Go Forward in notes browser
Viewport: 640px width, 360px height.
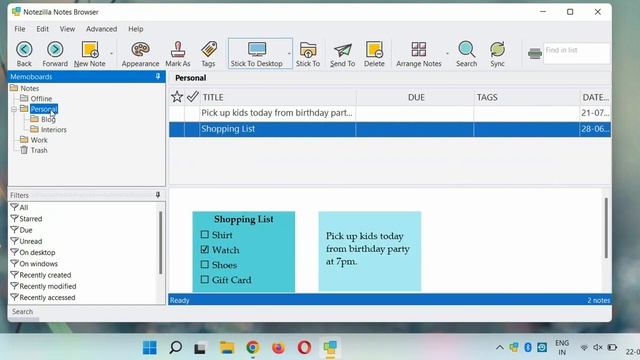55,54
